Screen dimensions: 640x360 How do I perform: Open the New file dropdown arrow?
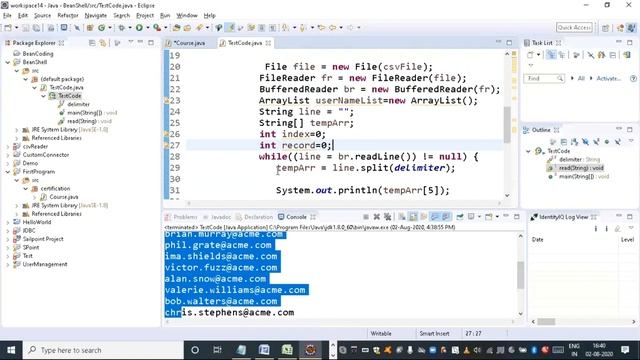(x=16, y=28)
